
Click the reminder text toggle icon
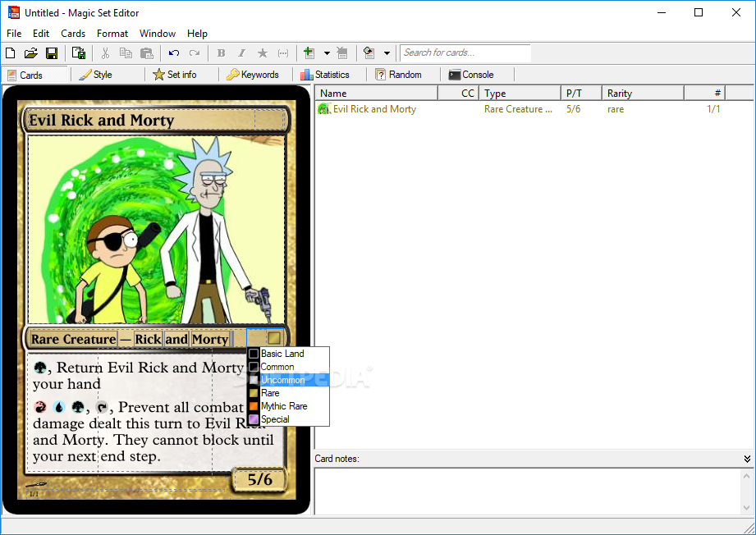coord(283,53)
